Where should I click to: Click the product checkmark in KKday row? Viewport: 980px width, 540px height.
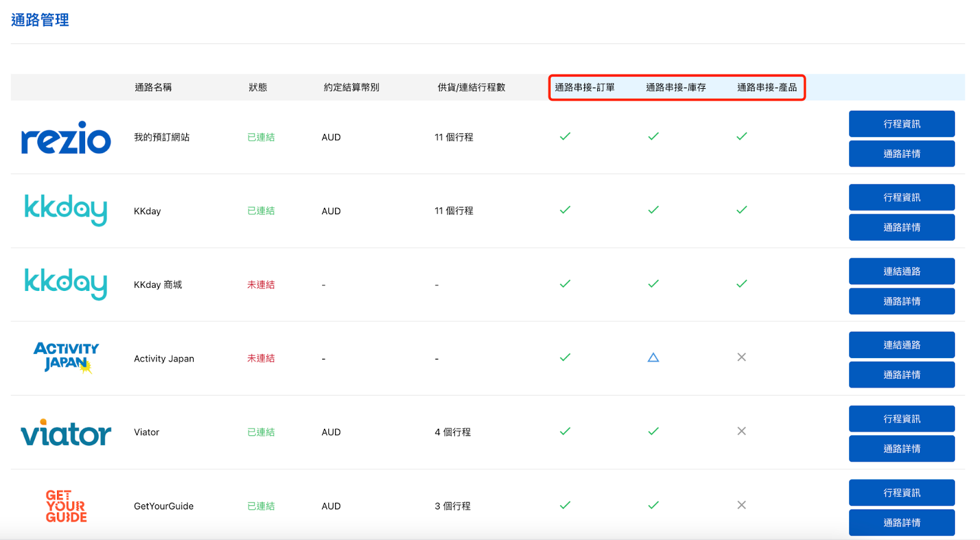(x=742, y=210)
